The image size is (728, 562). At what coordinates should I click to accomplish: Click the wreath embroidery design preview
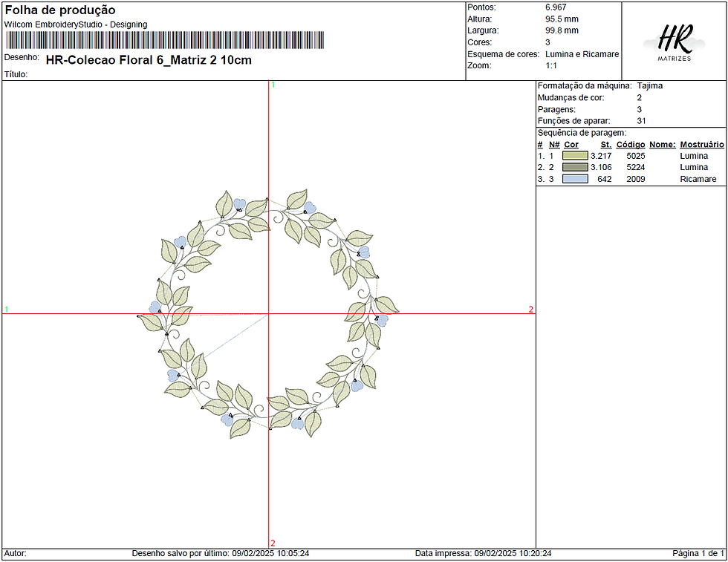click(268, 314)
